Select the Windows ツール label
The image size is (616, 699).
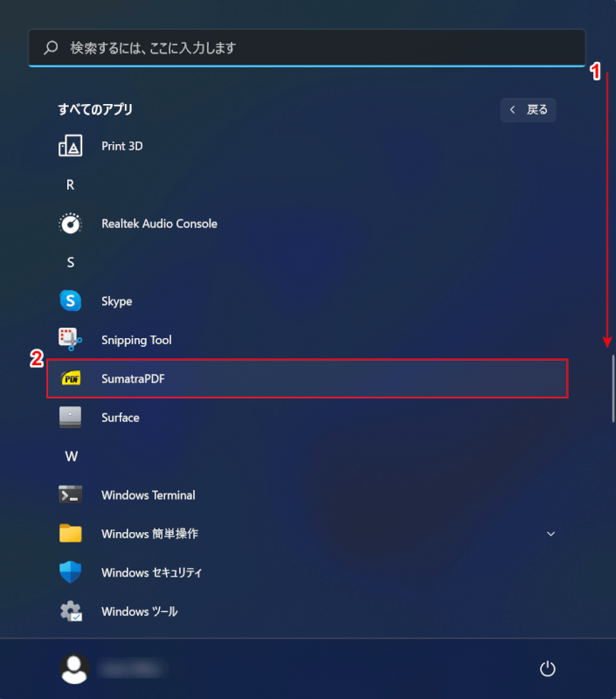(x=140, y=612)
